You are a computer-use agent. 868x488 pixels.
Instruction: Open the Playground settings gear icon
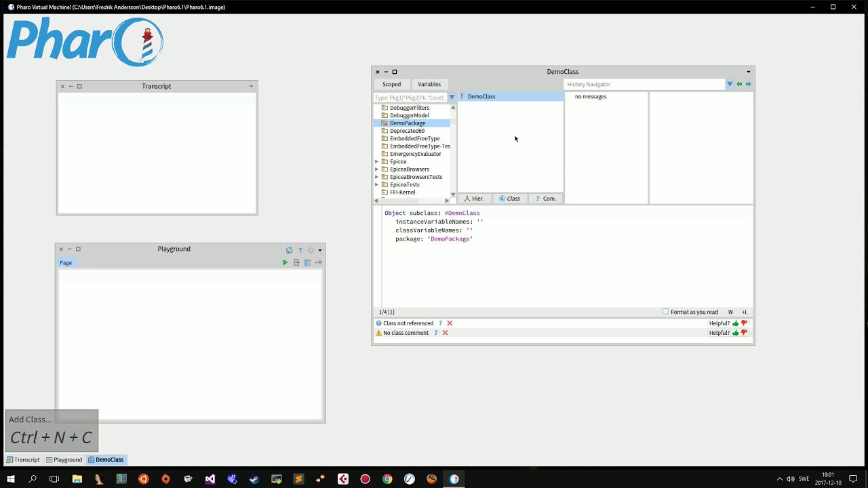311,250
